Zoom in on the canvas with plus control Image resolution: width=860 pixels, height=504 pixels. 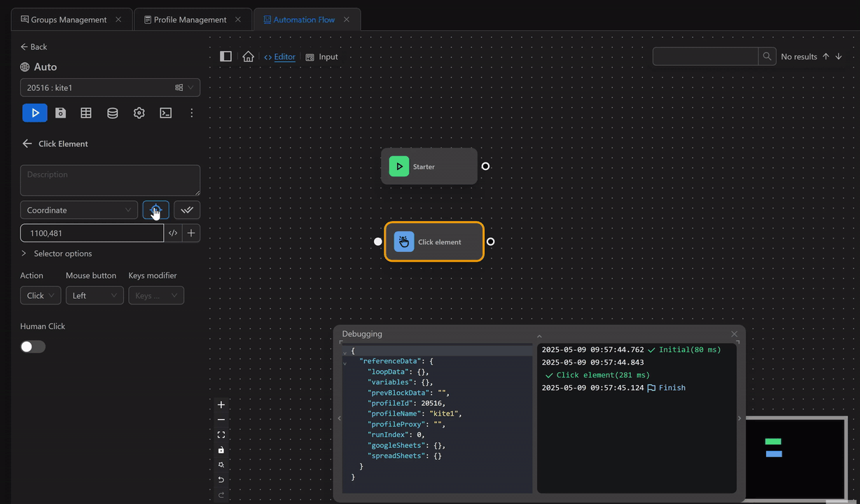(221, 405)
